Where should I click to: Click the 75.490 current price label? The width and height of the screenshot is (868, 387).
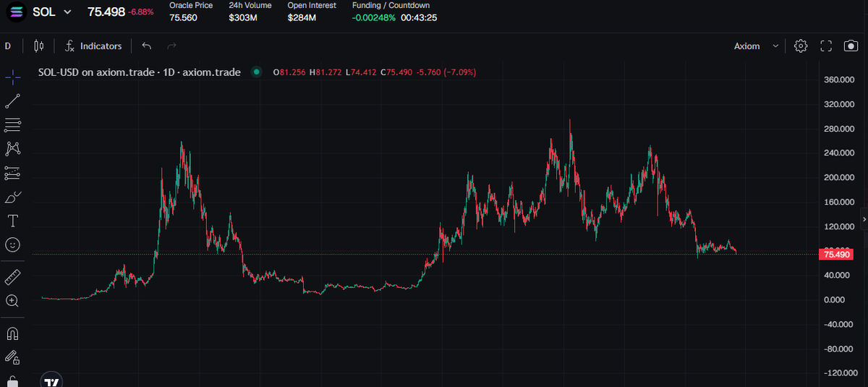(x=835, y=254)
